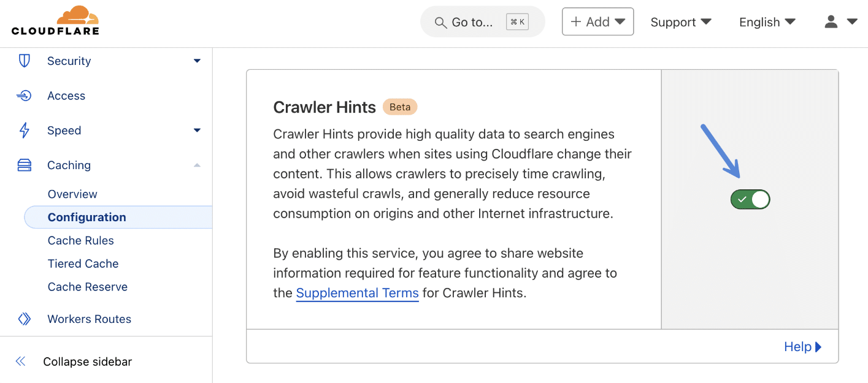The width and height of the screenshot is (868, 383).
Task: Click the Access key icon
Action: pos(24,96)
